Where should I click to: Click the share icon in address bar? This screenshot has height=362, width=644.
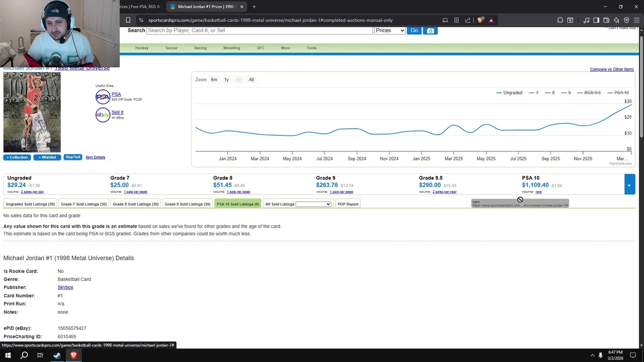(468, 20)
